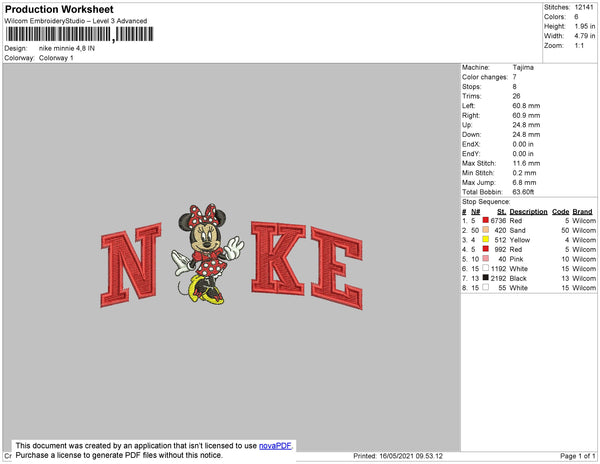
Task: Select the Black color swatch in row 7
Action: pos(486,277)
